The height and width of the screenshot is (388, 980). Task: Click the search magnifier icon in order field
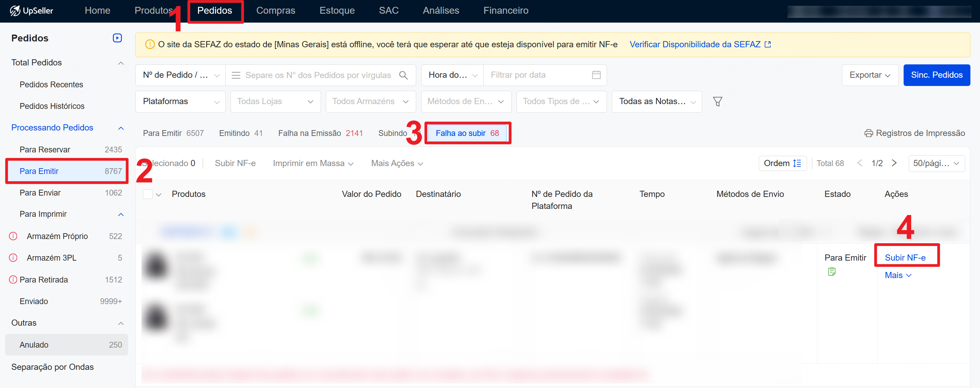[403, 75]
